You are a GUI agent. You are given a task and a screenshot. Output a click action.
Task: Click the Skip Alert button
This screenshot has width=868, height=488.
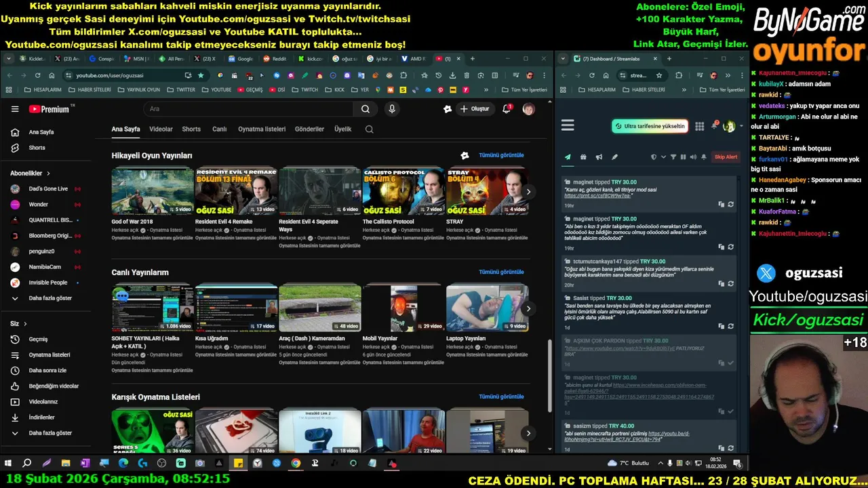point(726,157)
